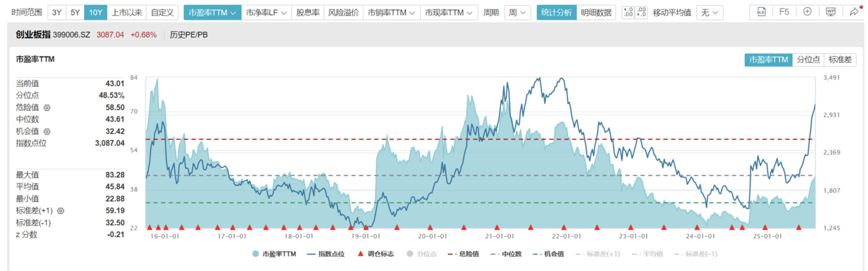Export data with the XLS icon
The width and height of the screenshot is (868, 271).
(760, 13)
